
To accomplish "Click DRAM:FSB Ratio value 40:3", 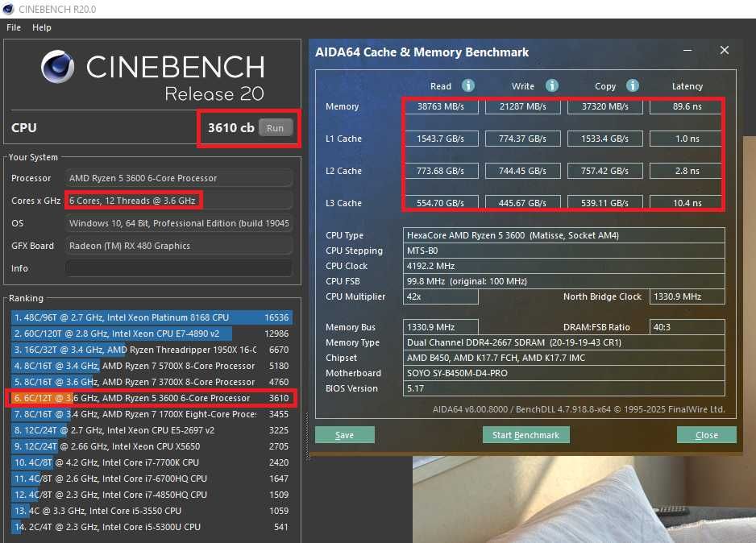I will pos(687,327).
